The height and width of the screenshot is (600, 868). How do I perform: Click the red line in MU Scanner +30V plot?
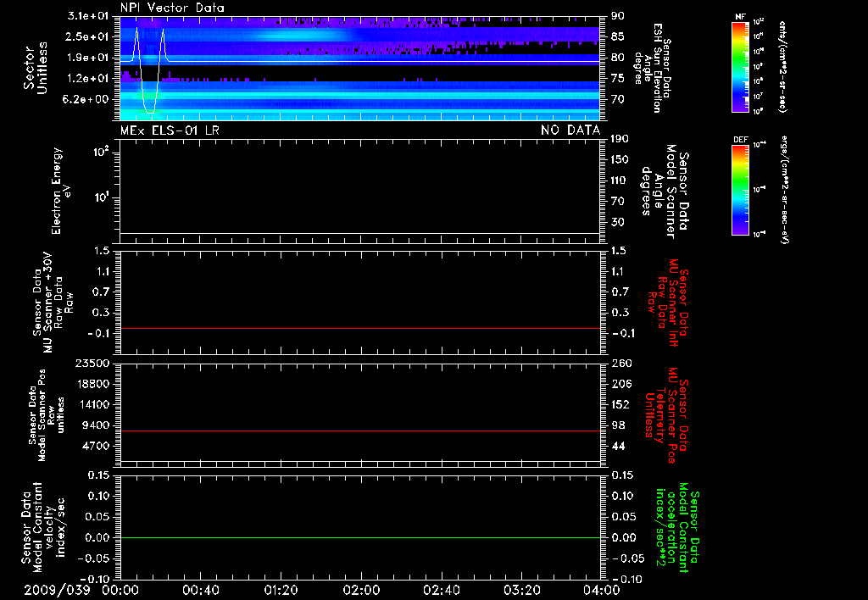tap(359, 328)
